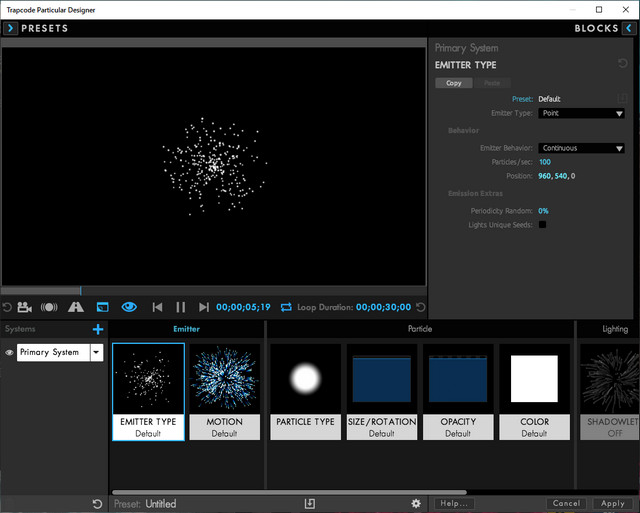Toggle the blue eye preview visibility
This screenshot has height=513, width=640.
(x=129, y=307)
